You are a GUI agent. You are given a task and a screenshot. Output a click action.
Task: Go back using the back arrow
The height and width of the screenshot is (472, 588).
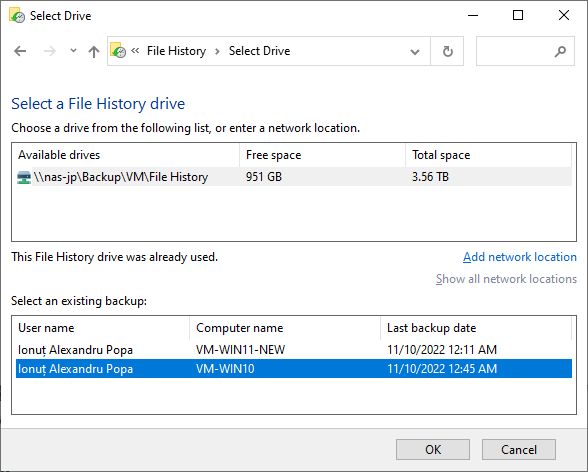pos(20,51)
